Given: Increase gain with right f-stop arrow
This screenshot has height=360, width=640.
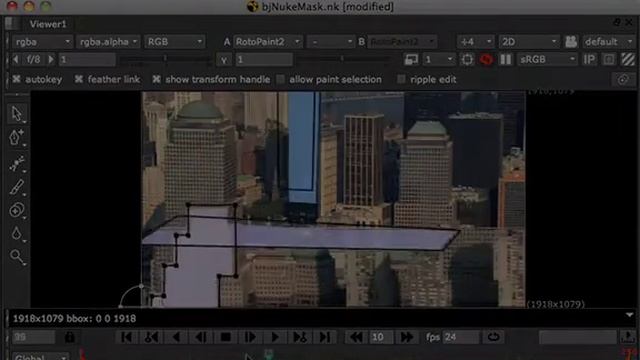Looking at the screenshot, I should (x=51, y=60).
